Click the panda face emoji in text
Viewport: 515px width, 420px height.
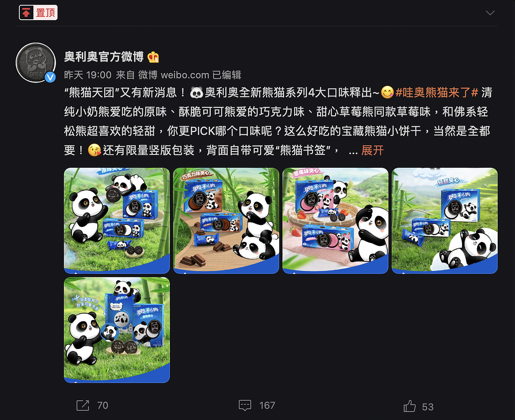point(197,93)
